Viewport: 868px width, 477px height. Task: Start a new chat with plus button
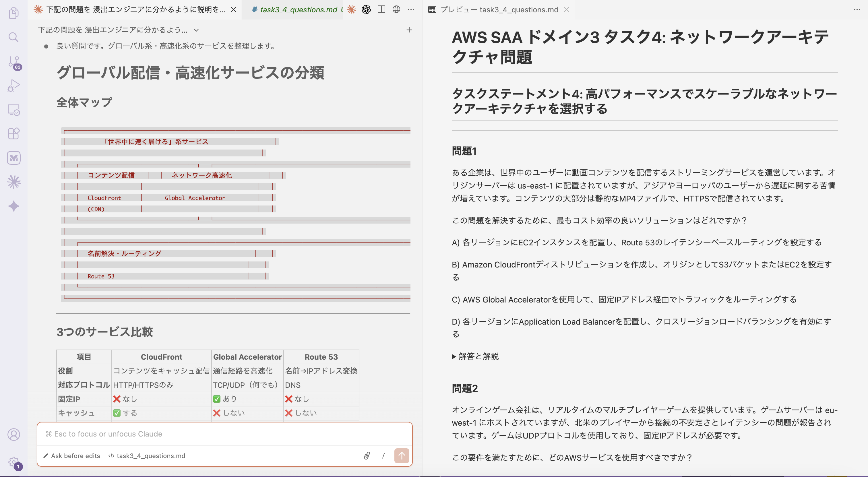pos(409,30)
